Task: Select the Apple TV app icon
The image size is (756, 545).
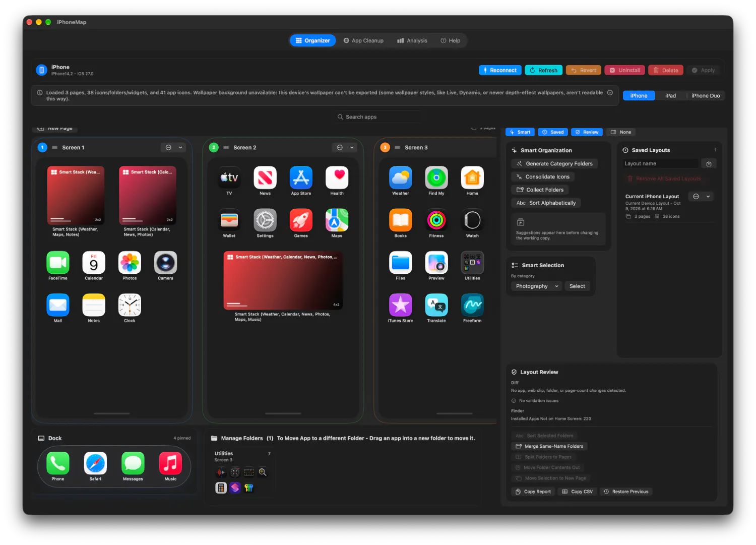Action: click(x=229, y=177)
